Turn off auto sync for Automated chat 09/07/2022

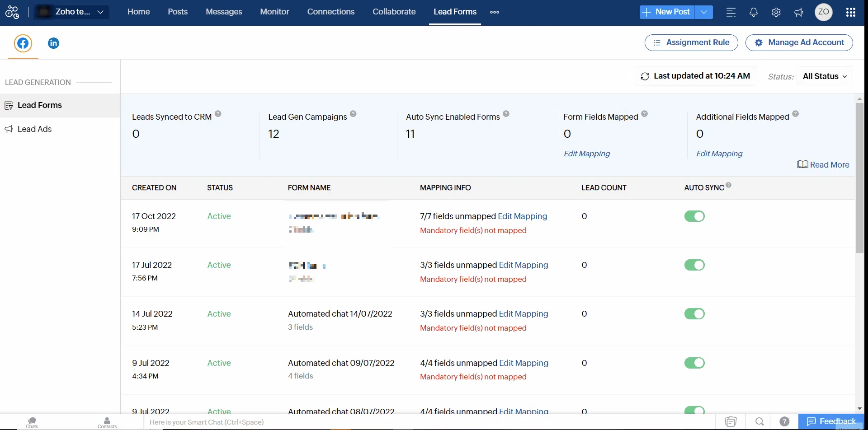[694, 363]
